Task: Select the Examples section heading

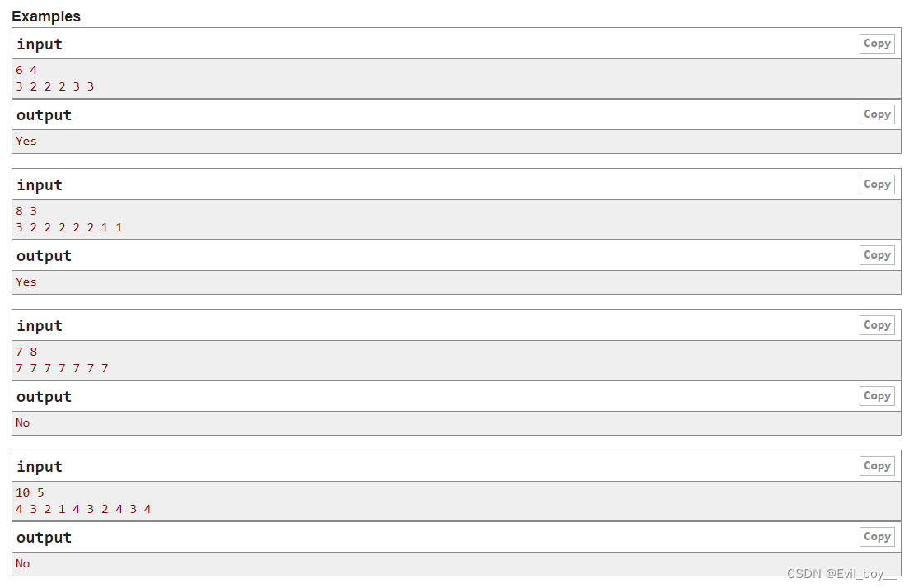Action: point(46,16)
